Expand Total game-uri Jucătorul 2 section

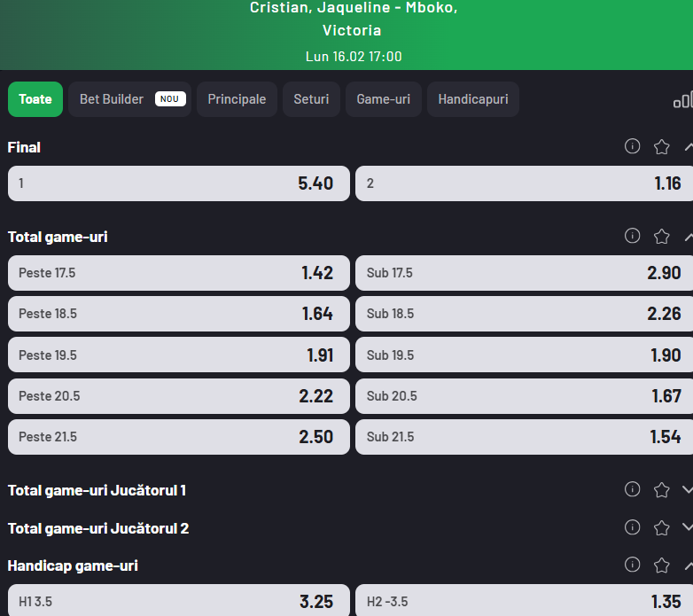(688, 528)
